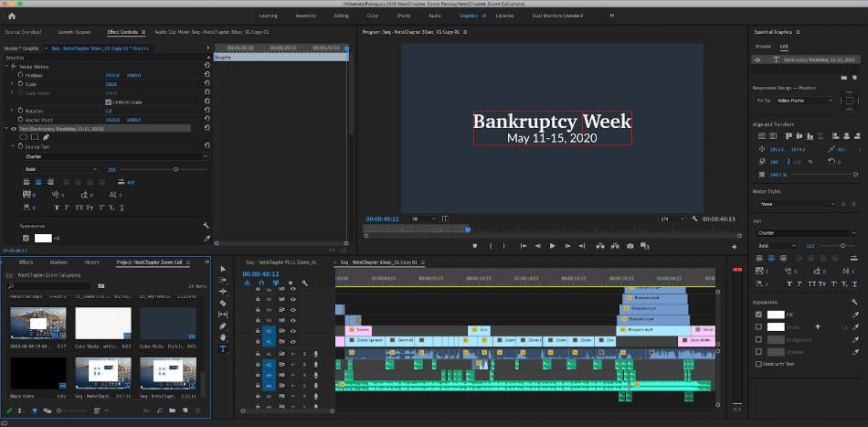This screenshot has height=427, width=868.
Task: Select the Hand tool
Action: coord(223,337)
